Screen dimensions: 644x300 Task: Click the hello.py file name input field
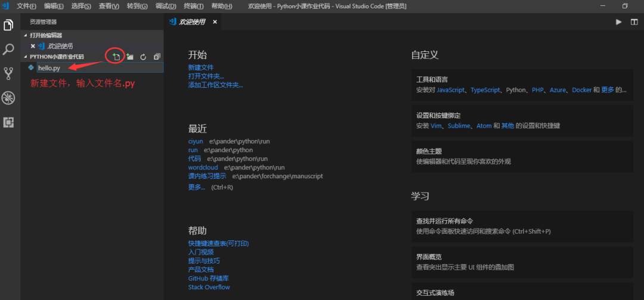coord(100,68)
